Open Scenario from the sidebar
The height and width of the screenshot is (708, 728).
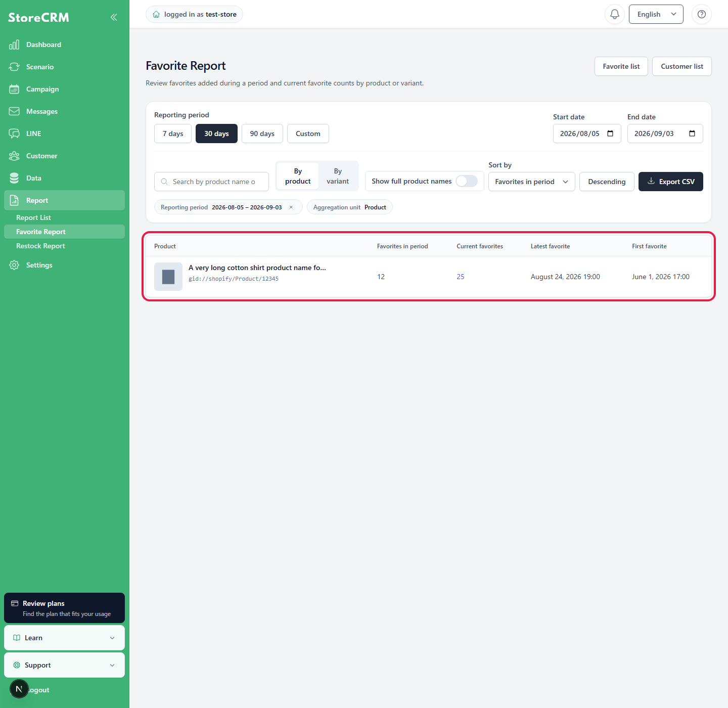(x=64, y=67)
